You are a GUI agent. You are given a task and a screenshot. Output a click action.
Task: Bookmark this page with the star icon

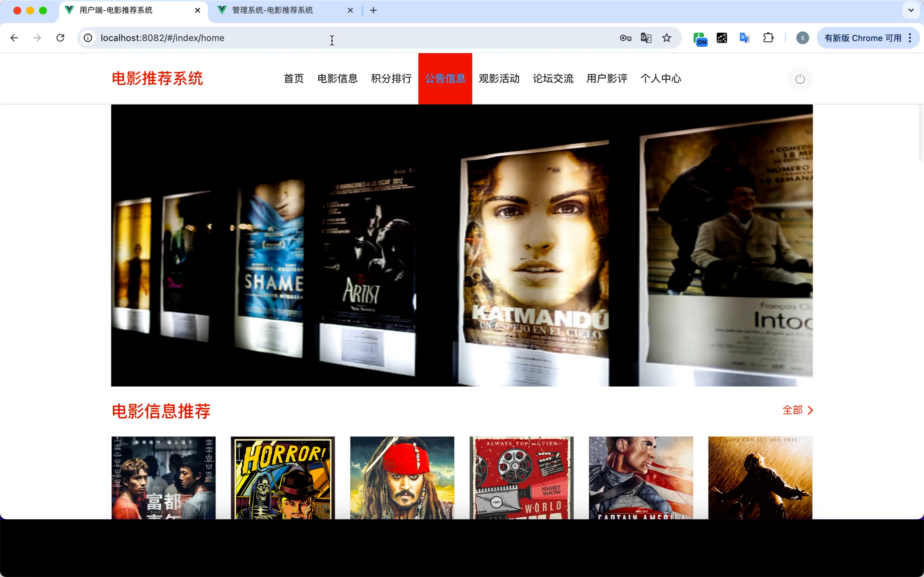667,38
